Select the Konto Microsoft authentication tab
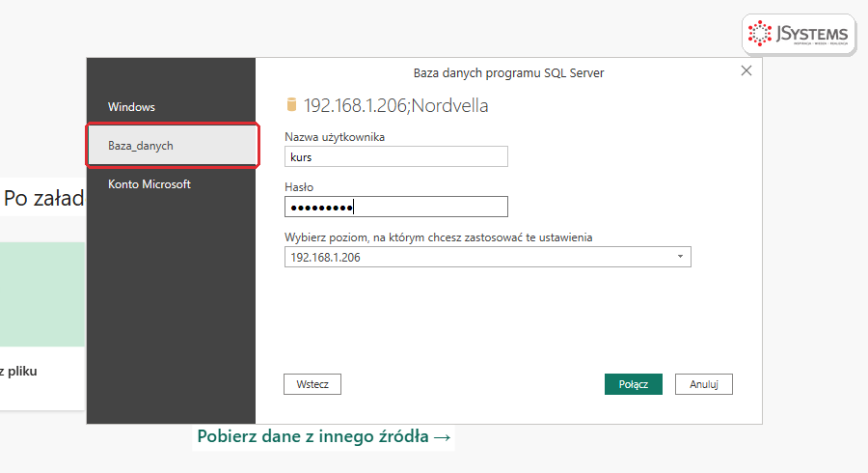This screenshot has height=473, width=868. [171, 184]
